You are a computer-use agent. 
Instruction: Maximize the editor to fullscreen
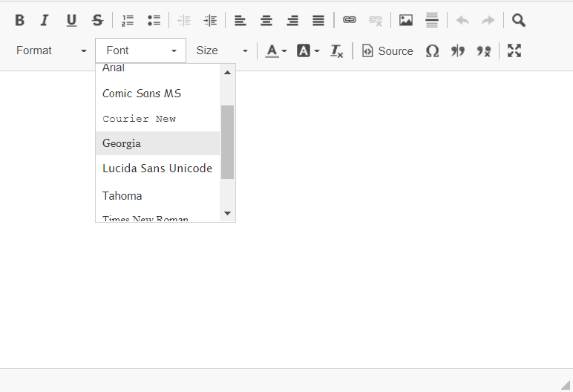[x=514, y=50]
